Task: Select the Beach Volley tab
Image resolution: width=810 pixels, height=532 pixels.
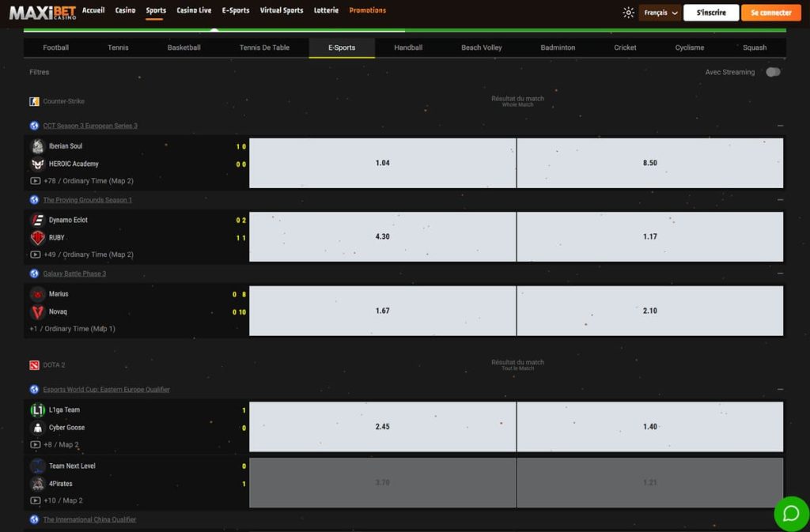Action: 482,47
